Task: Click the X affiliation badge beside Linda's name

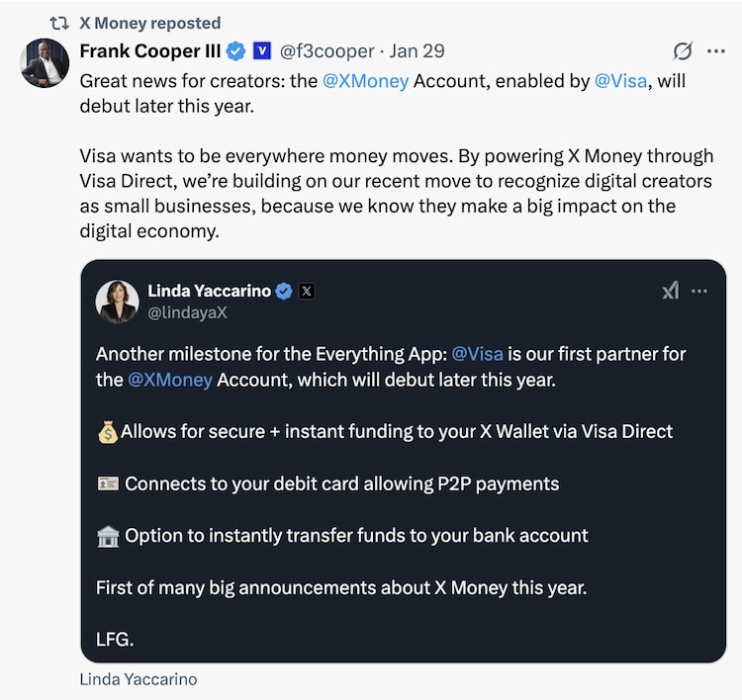Action: tap(307, 291)
